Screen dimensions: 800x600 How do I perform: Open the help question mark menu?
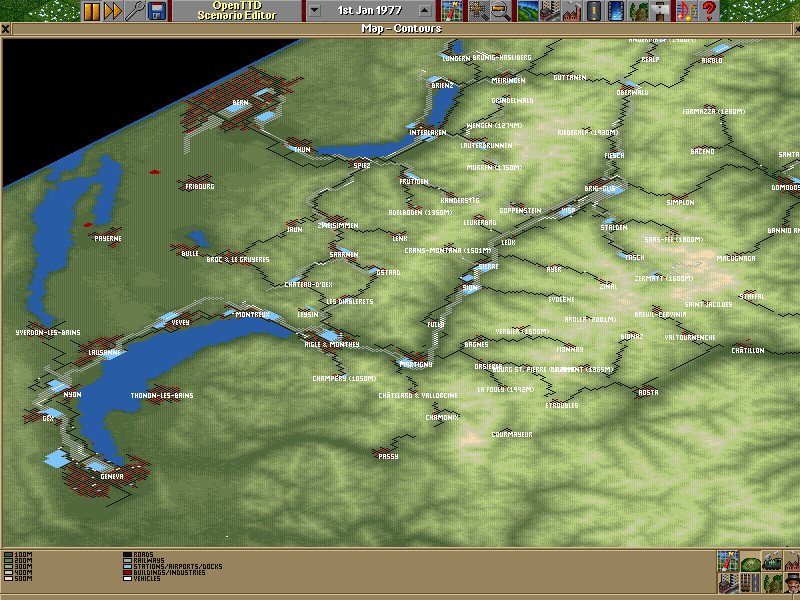click(x=708, y=11)
